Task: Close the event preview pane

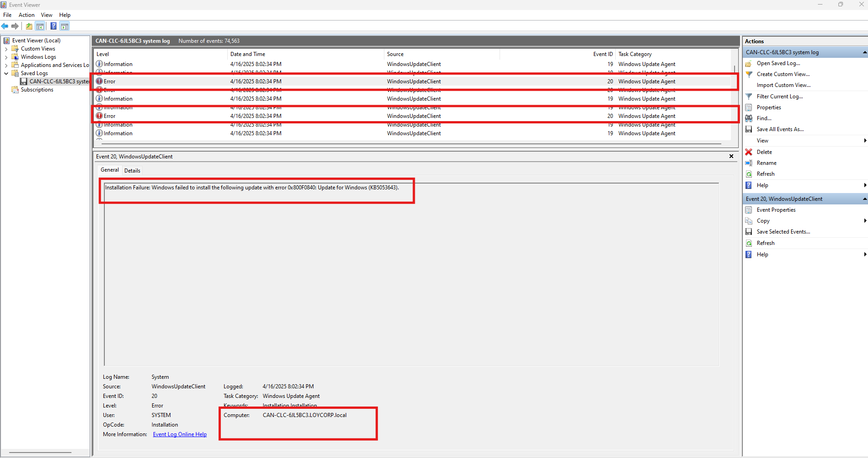Action: pos(731,156)
